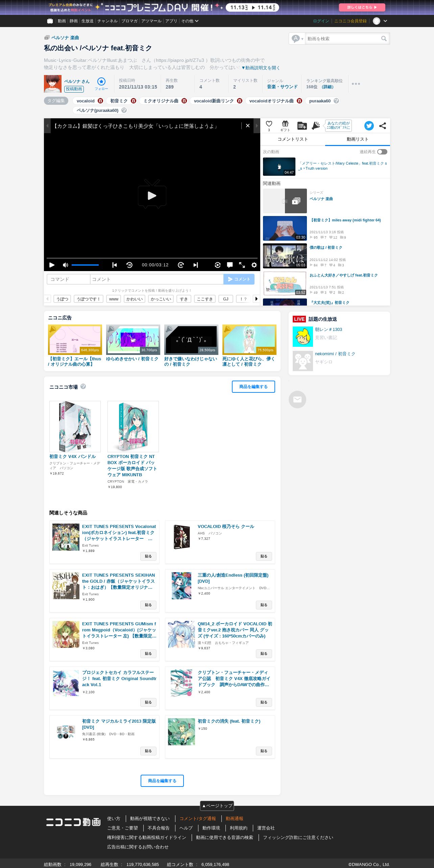Add video to mylist icon
Viewport: 434px width, 868px height.
[302, 126]
